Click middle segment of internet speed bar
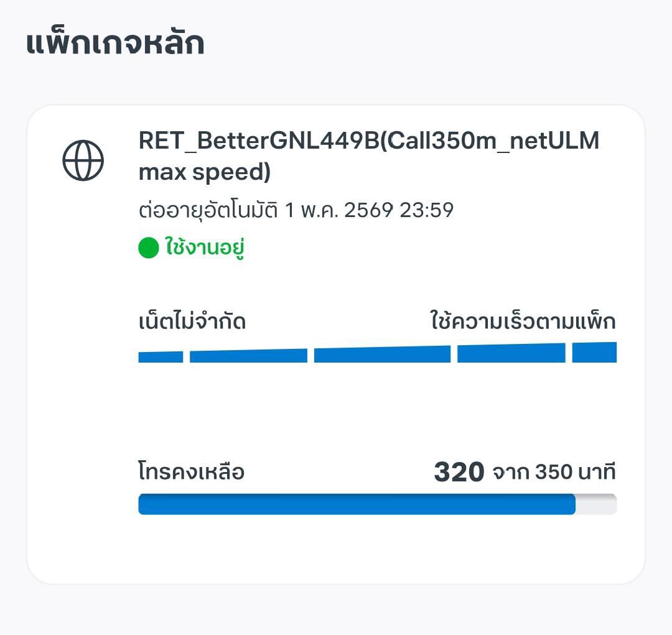Viewport: 672px width, 635px height. click(382, 355)
